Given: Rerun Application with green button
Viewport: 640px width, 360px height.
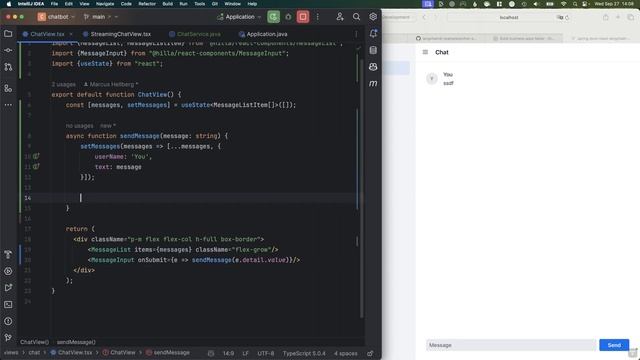Looking at the screenshot, I should point(273,17).
